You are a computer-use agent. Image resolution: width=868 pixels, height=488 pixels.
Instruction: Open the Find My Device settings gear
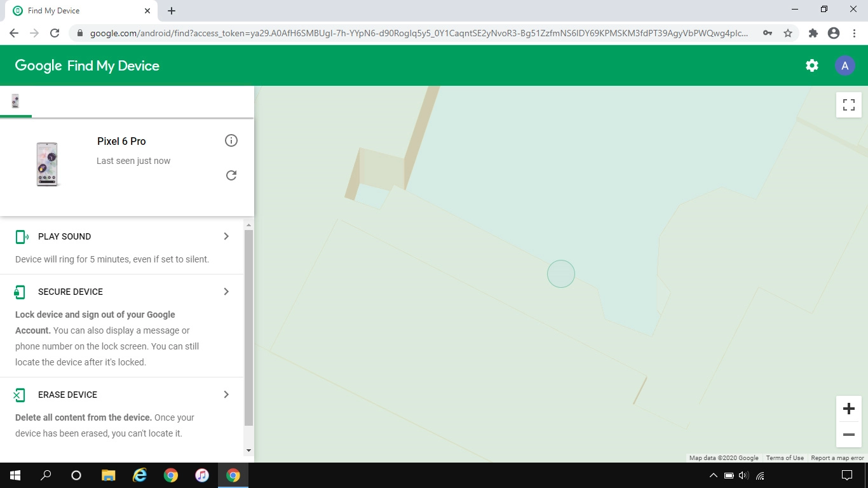(x=811, y=65)
